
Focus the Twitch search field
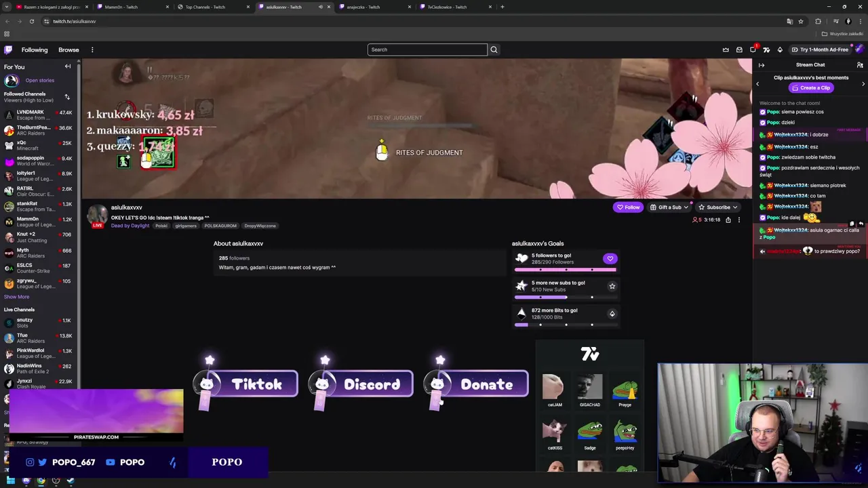pos(427,49)
